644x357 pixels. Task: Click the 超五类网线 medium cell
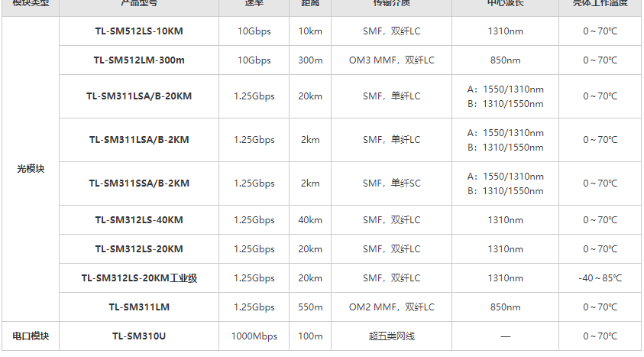tap(391, 336)
